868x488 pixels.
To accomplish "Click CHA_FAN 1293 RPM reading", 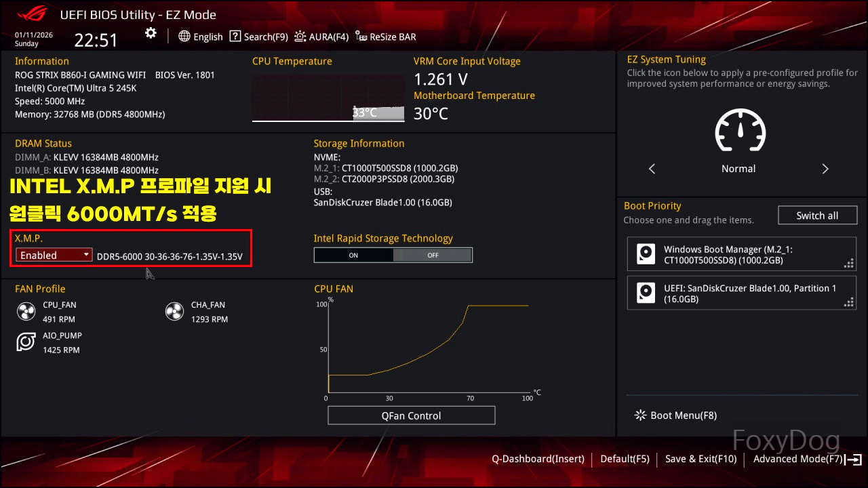I will click(210, 319).
